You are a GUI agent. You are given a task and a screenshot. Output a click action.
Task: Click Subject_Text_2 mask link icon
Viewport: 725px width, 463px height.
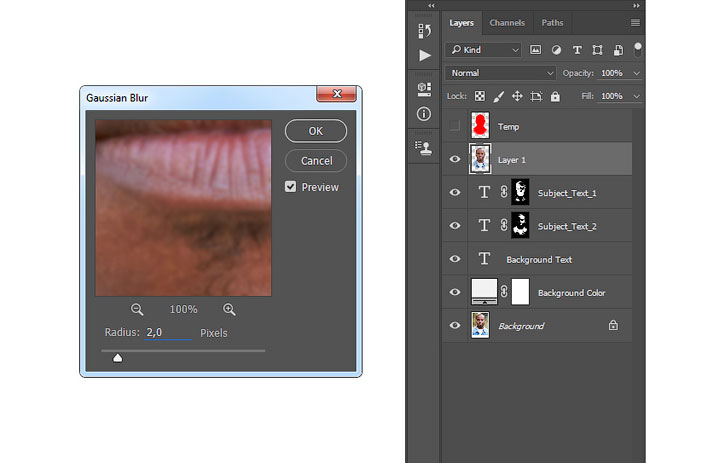[x=504, y=225]
